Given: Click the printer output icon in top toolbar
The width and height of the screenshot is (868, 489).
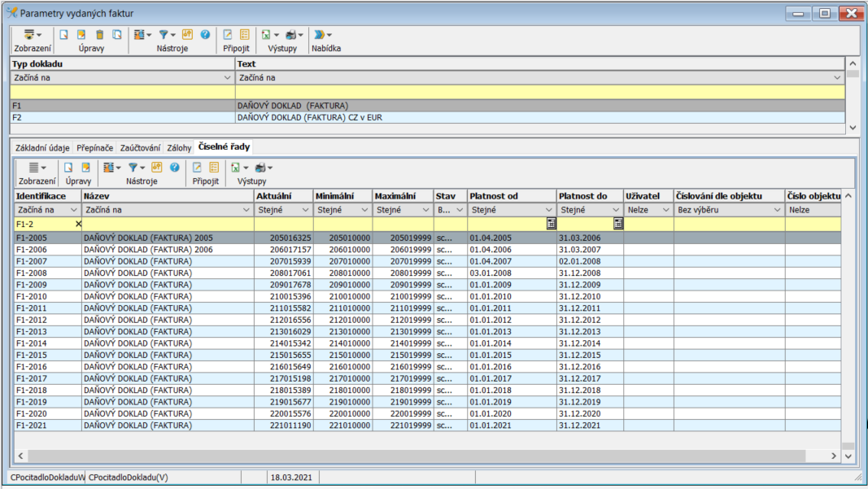Looking at the screenshot, I should click(x=291, y=35).
